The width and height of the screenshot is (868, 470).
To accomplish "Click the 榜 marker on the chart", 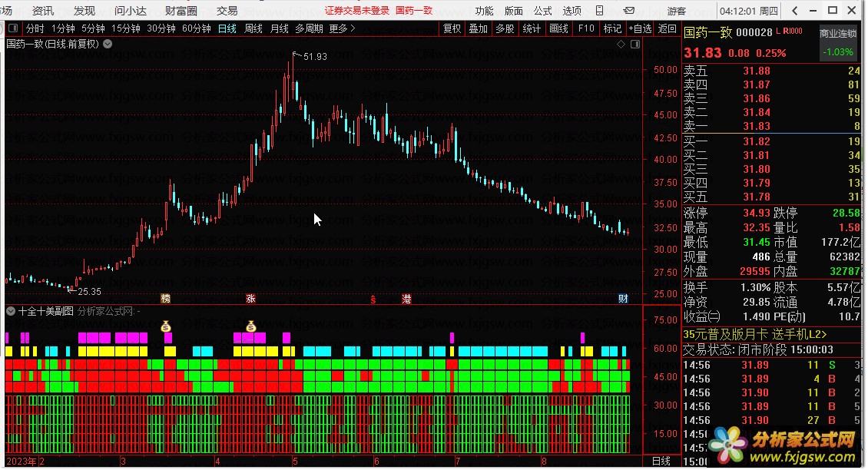I will pos(165,299).
